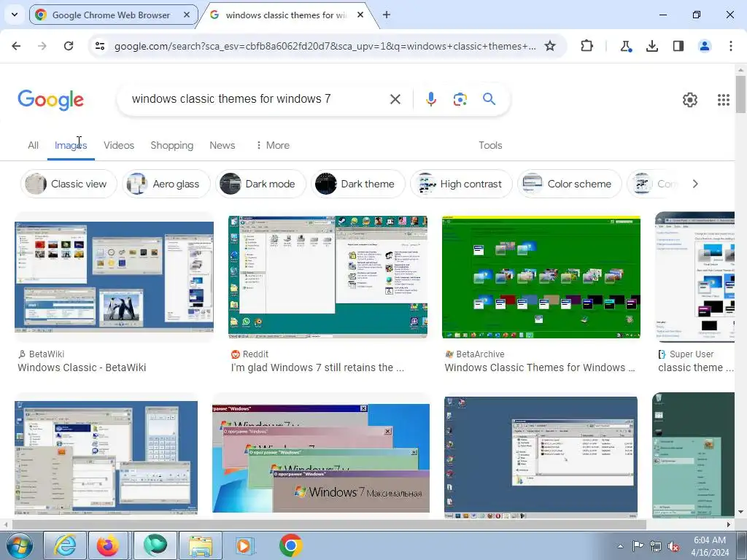The image size is (747, 560).
Task: Open Super User classic theme link
Action: [x=695, y=367]
